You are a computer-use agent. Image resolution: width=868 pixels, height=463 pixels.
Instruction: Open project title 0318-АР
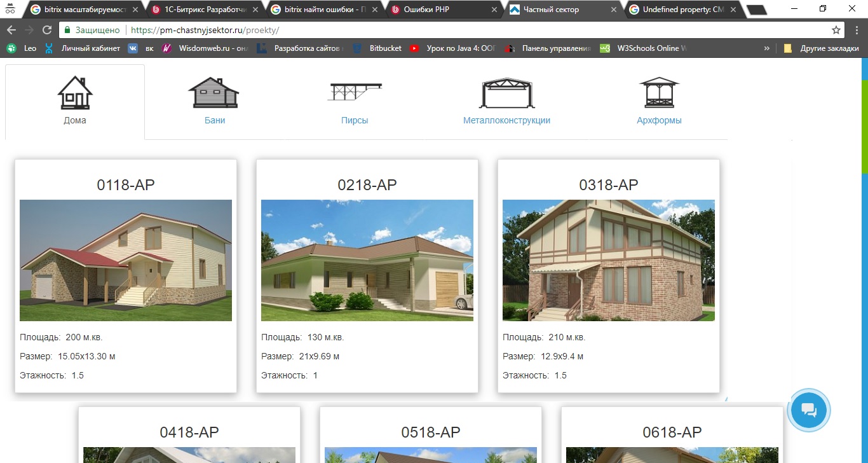pos(609,184)
